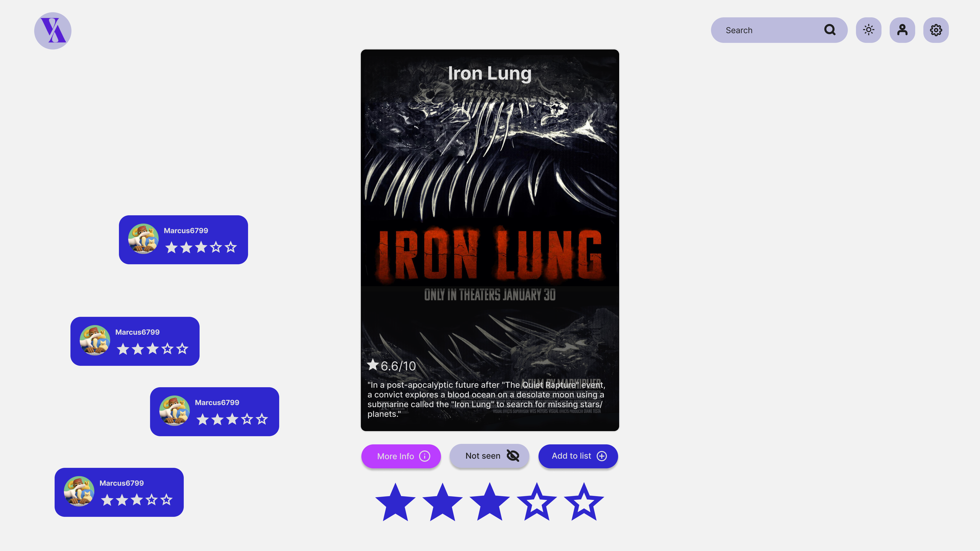Click the purple logo in top corner

point(53,30)
